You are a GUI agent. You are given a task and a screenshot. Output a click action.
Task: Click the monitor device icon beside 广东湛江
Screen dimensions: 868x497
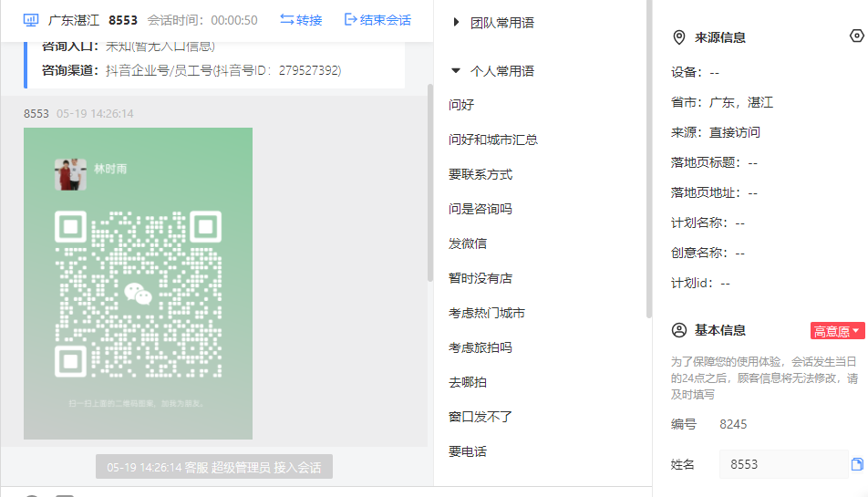pos(31,20)
